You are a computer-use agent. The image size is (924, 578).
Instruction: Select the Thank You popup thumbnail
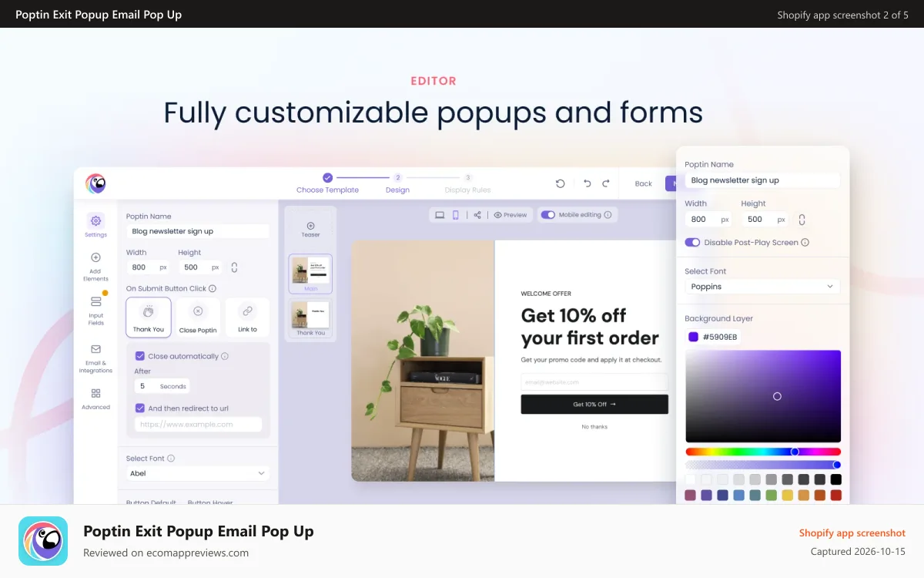[x=310, y=318]
